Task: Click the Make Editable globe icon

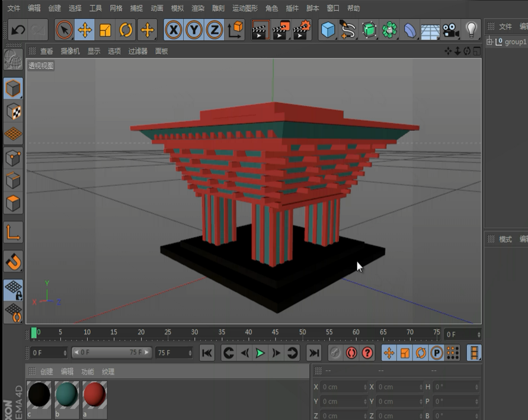Action: click(13, 60)
